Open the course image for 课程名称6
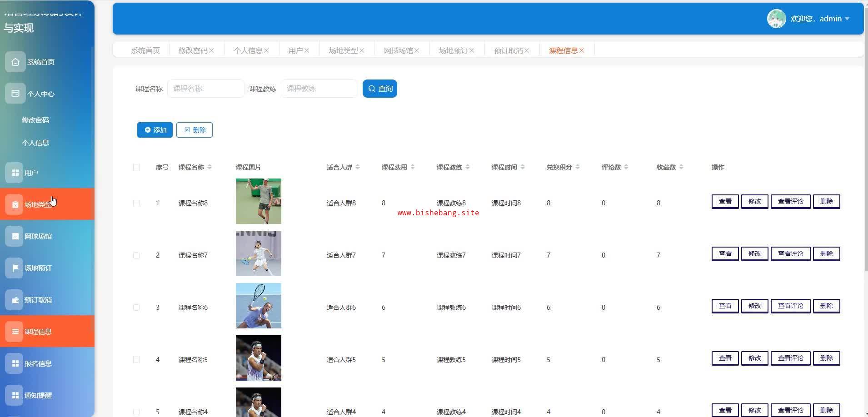This screenshot has height=417, width=868. pos(259,306)
